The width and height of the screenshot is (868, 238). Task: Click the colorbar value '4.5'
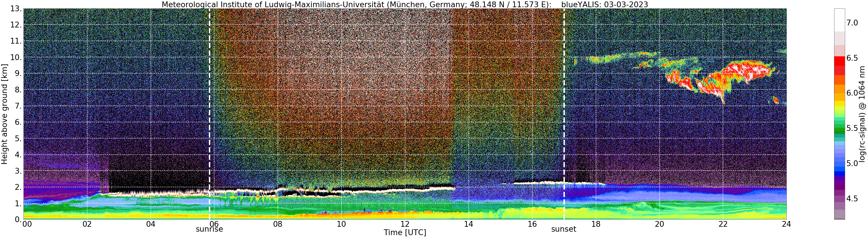(x=852, y=199)
